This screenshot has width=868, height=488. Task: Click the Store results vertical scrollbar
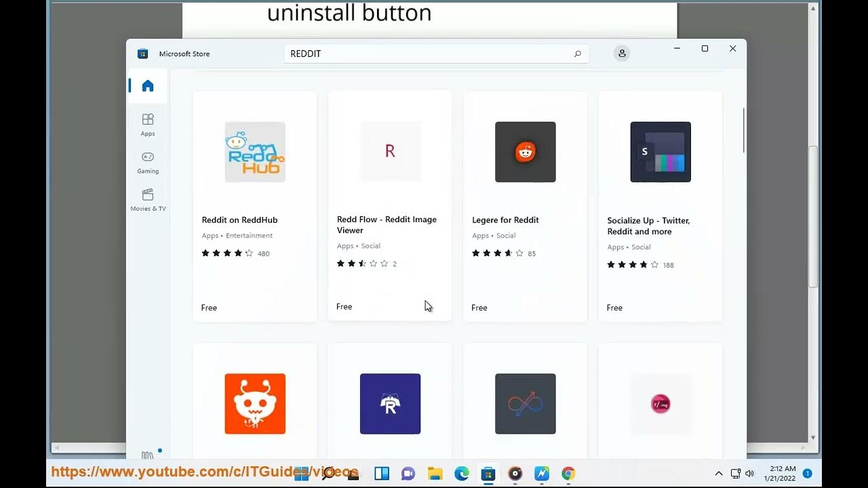pyautogui.click(x=744, y=130)
